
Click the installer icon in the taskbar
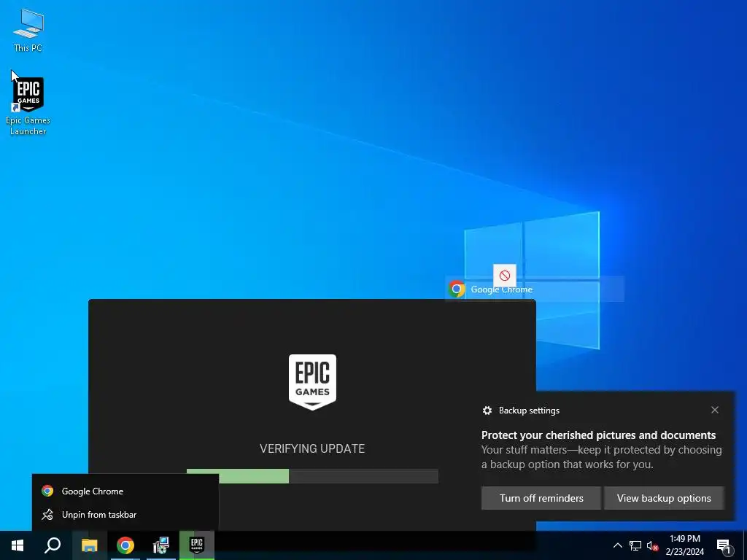coord(161,545)
